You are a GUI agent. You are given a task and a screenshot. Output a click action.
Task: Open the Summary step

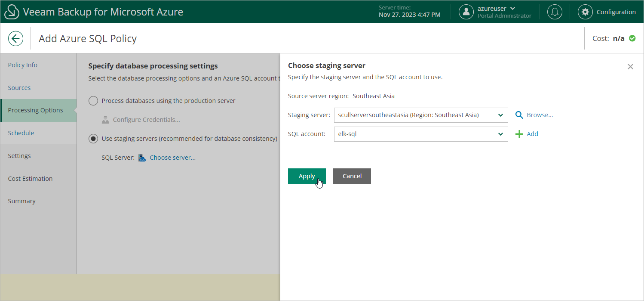[21, 201]
